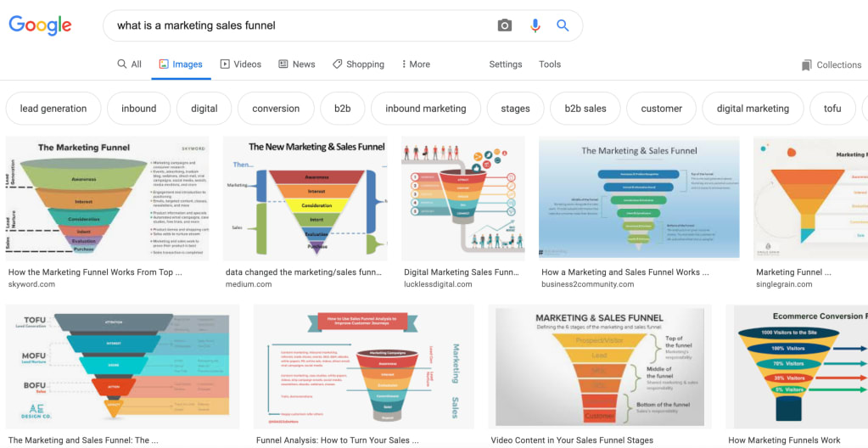Viewport: 868px width, 448px height.
Task: Select the inbound filter chip
Action: pos(139,109)
